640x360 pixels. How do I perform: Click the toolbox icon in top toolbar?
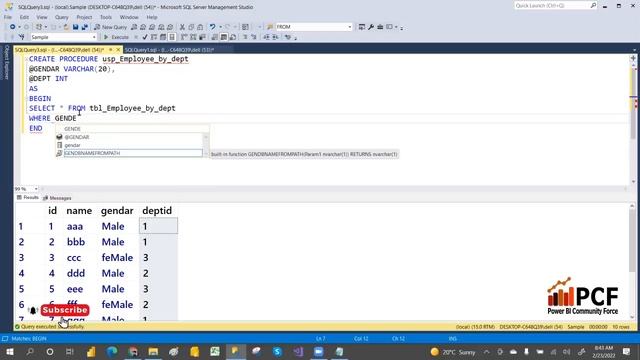pyautogui.click(x=380, y=27)
